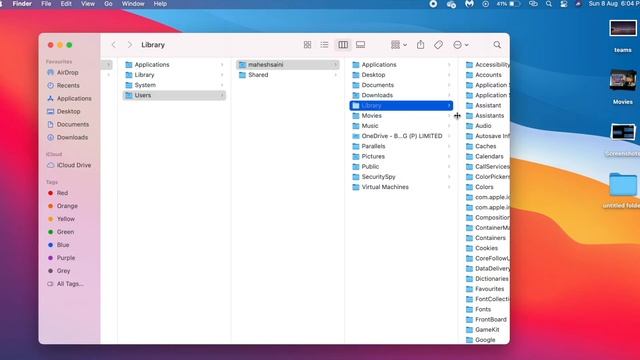Select the Blue tag in sidebar
The image size is (640, 360).
(58, 245)
